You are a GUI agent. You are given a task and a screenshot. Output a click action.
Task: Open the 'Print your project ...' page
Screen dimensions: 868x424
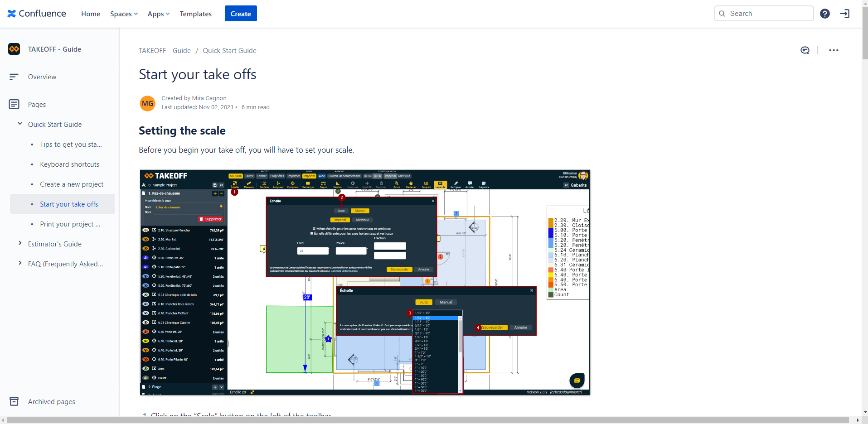click(70, 224)
